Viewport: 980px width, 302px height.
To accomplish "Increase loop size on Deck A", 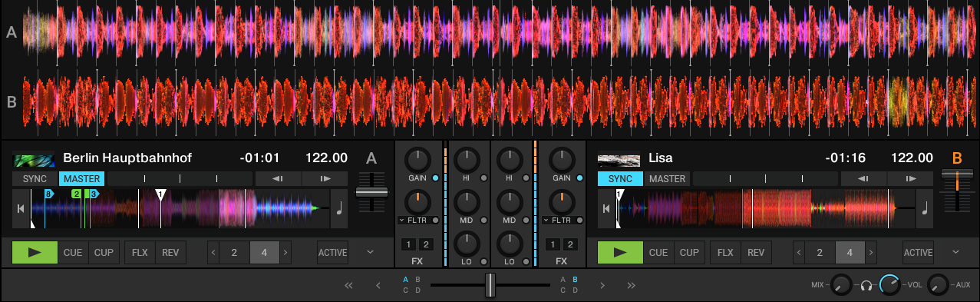I will tap(285, 252).
